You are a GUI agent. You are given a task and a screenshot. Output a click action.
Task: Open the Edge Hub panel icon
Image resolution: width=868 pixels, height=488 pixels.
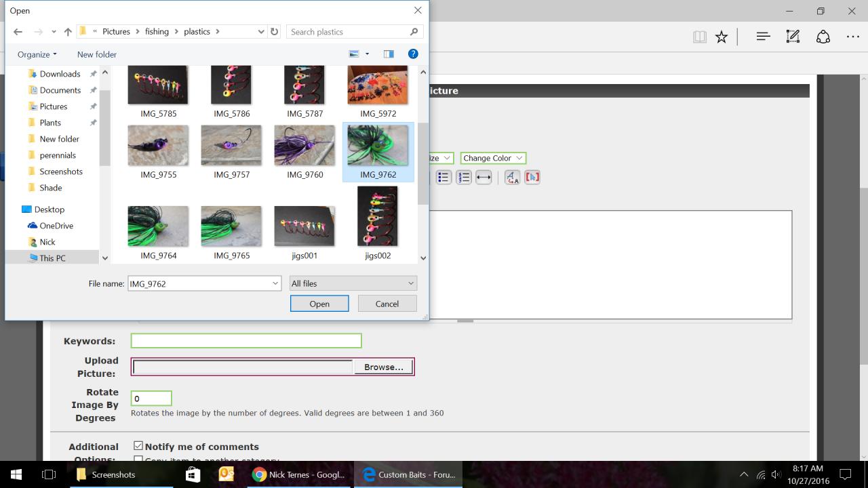click(763, 37)
